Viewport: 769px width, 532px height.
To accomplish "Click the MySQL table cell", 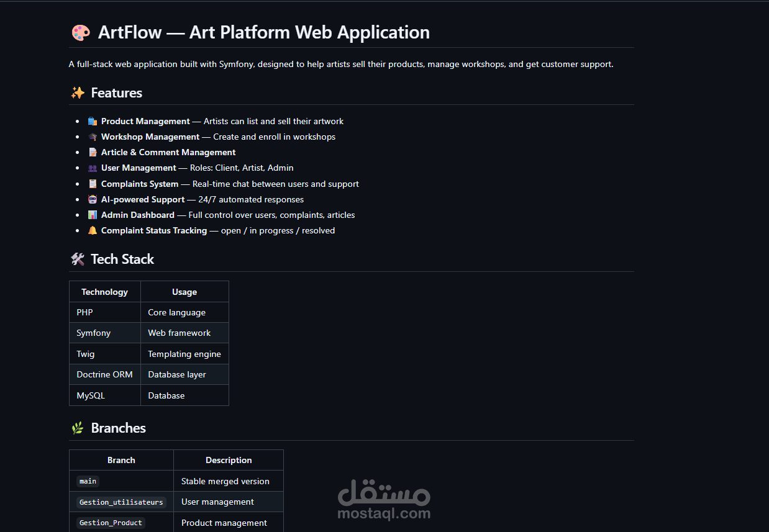I will pos(105,395).
